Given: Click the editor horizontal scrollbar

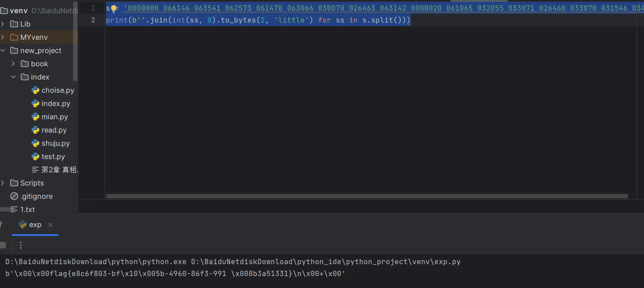Looking at the screenshot, I should (366, 196).
